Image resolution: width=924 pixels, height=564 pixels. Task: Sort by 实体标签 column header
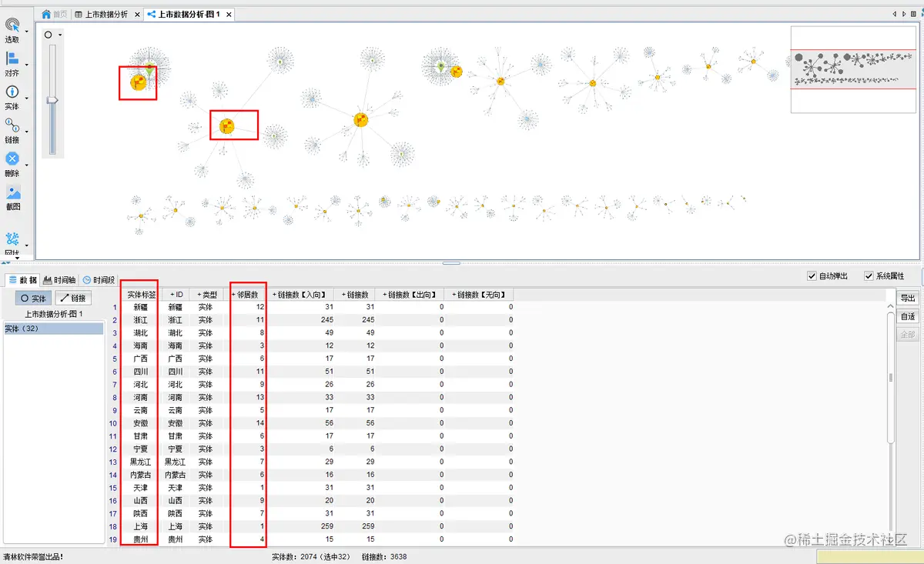tap(142, 295)
